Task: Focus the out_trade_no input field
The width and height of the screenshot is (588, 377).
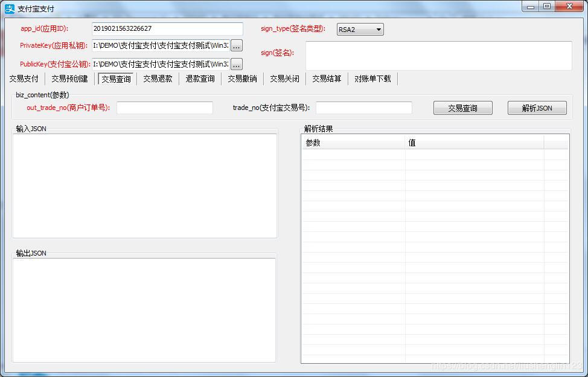Action: coord(165,108)
